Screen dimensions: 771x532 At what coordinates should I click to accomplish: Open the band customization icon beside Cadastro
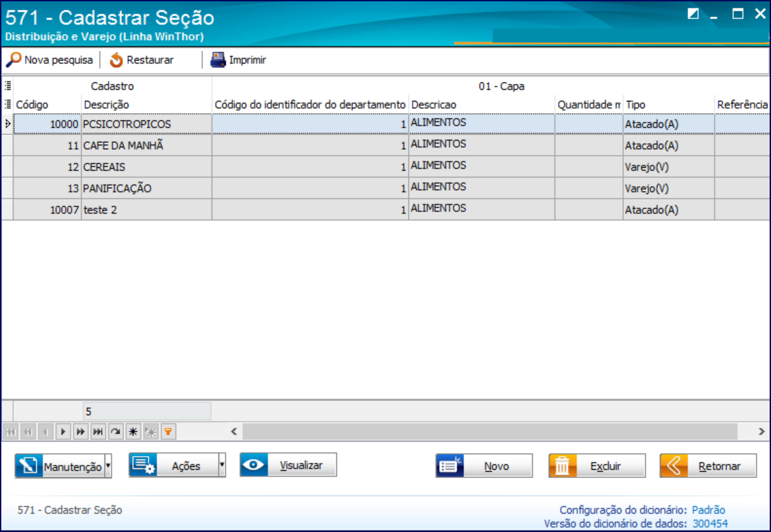(8, 86)
